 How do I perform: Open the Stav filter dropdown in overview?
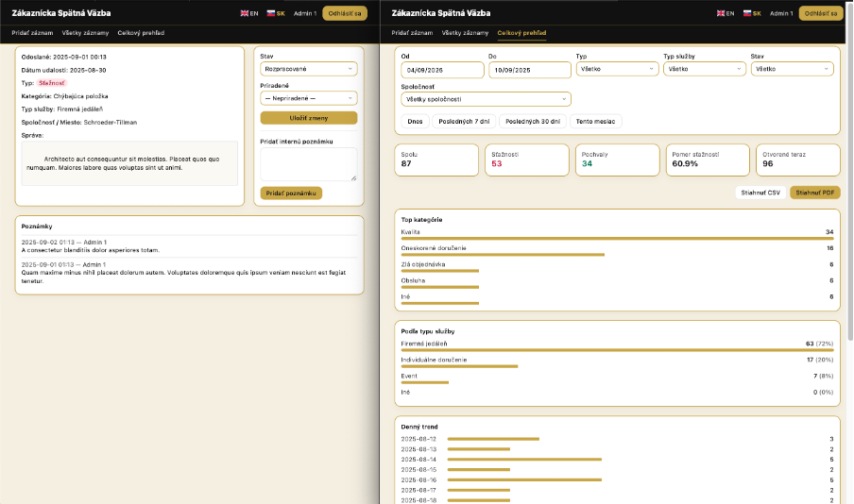pos(792,69)
